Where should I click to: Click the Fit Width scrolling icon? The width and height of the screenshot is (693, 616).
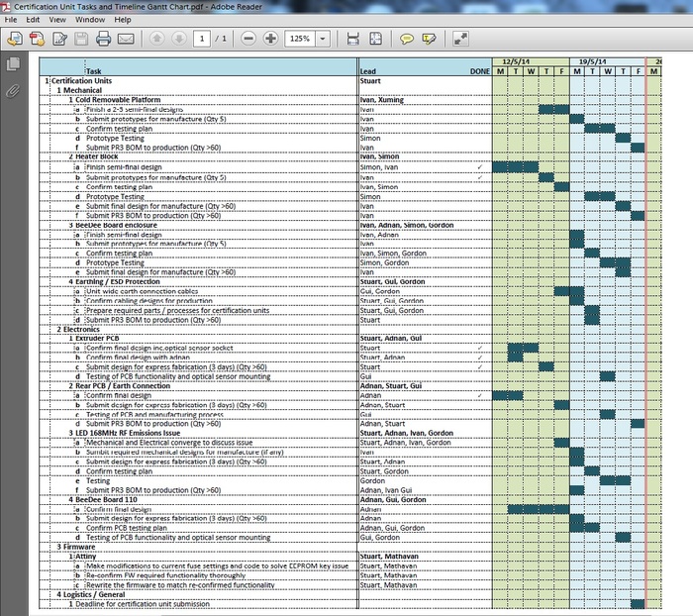tap(353, 39)
